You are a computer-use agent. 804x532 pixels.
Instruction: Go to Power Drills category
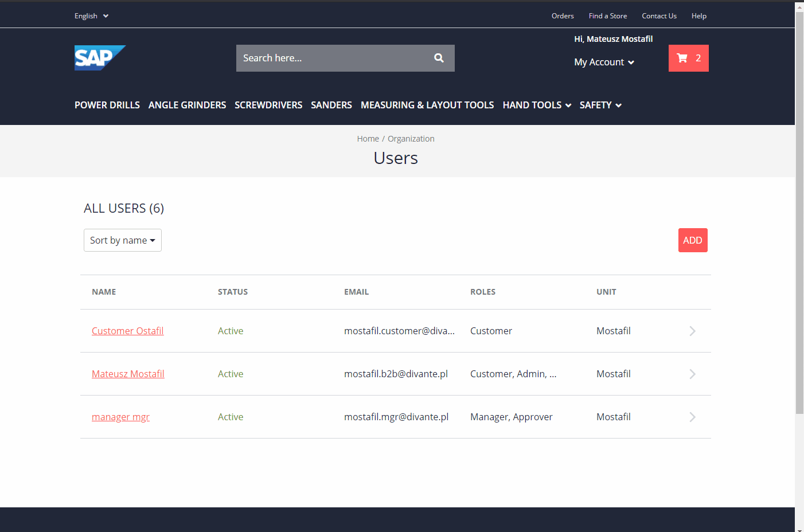click(x=107, y=105)
